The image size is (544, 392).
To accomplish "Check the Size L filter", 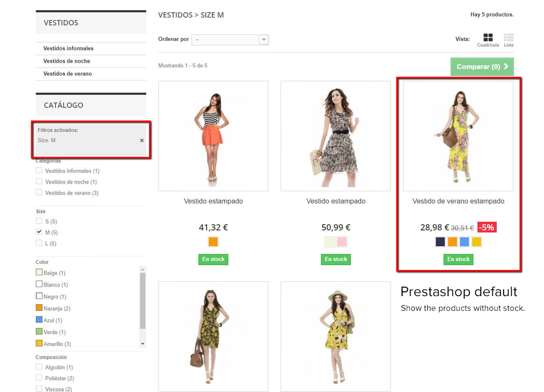I will [x=39, y=243].
